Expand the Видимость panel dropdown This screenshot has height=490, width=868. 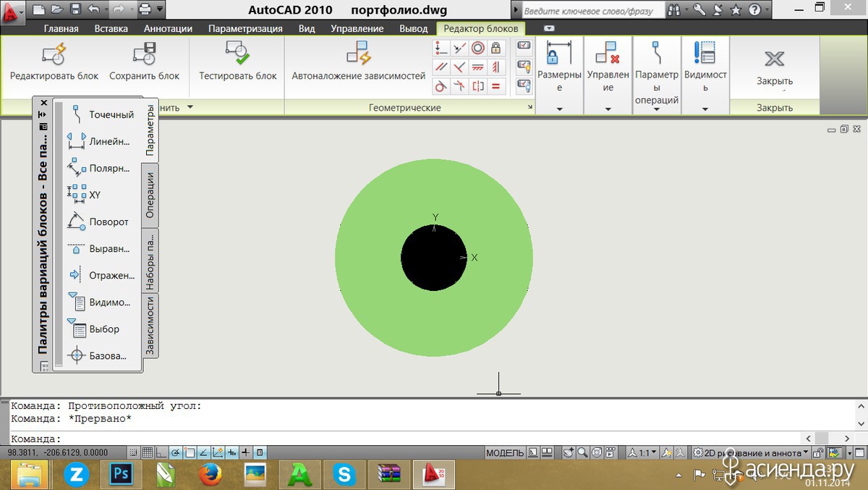point(705,109)
